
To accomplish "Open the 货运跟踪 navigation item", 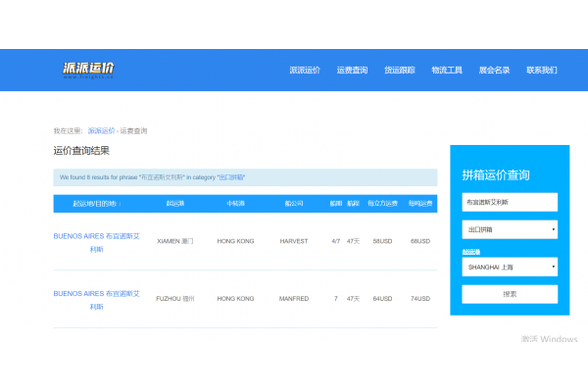I will point(399,71).
